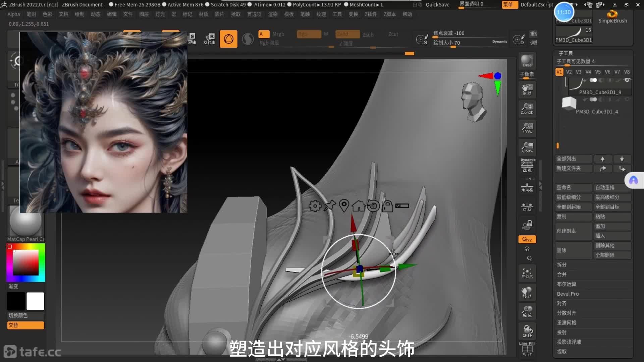Click the gizmo home reset icon
This screenshot has width=644, height=362.
(358, 206)
